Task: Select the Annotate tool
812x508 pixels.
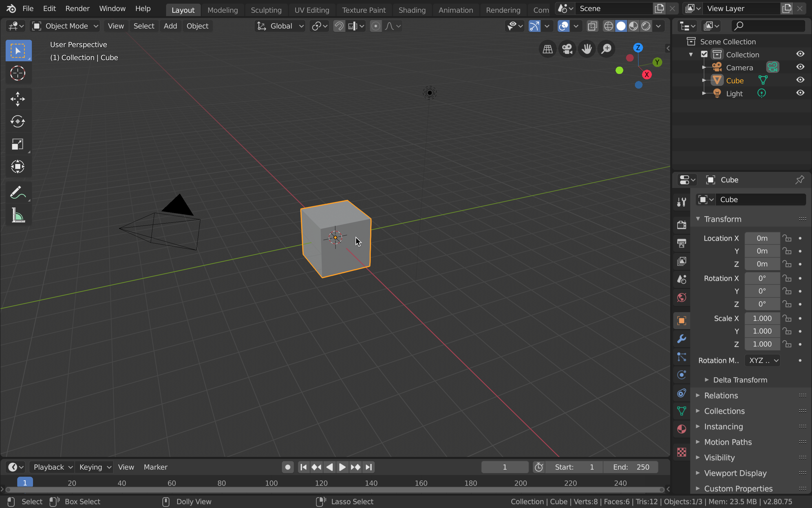Action: [18, 192]
